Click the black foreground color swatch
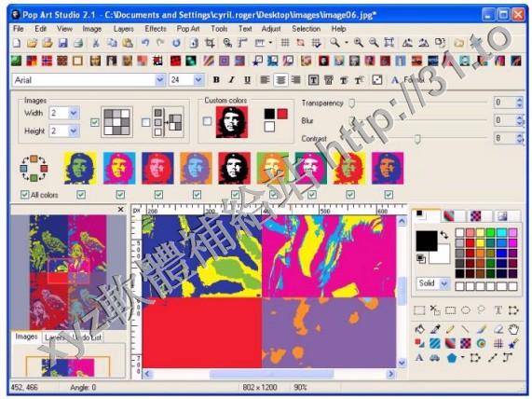This screenshot has height=399, width=532. (427, 241)
